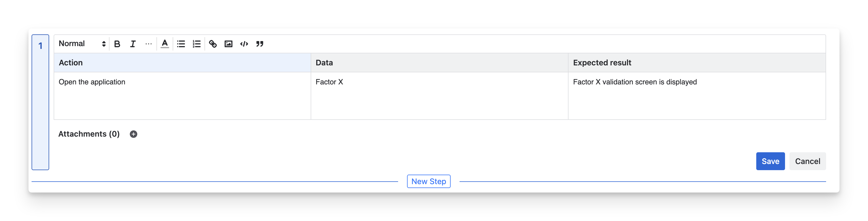Insert a hyperlink
The height and width of the screenshot is (221, 868).
213,44
